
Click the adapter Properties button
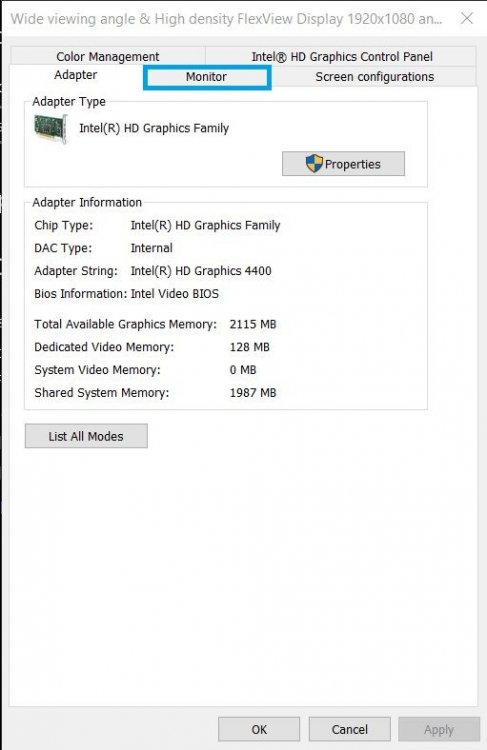[x=343, y=164]
